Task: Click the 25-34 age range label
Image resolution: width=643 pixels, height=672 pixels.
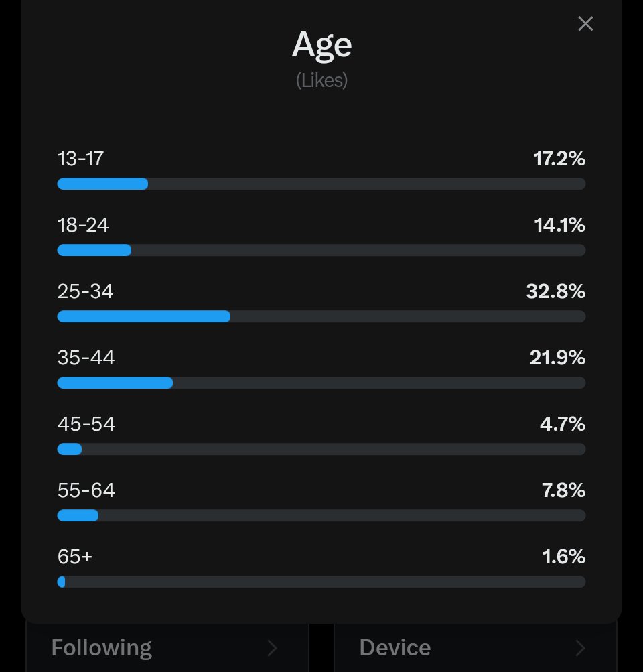Action: click(85, 291)
